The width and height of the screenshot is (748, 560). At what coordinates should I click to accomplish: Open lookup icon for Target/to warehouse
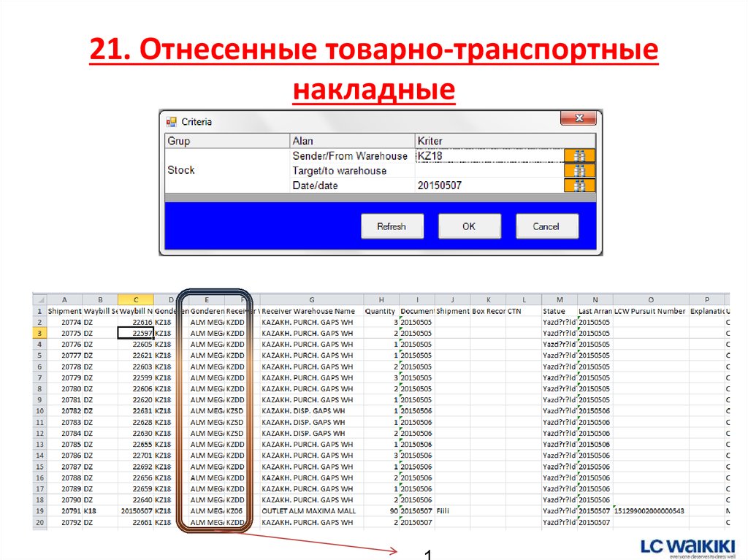point(579,170)
